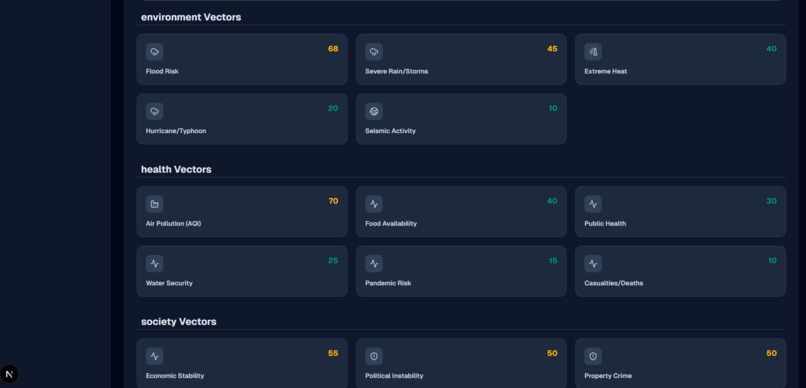
Task: Click the Air Pollution score 70
Action: point(333,201)
